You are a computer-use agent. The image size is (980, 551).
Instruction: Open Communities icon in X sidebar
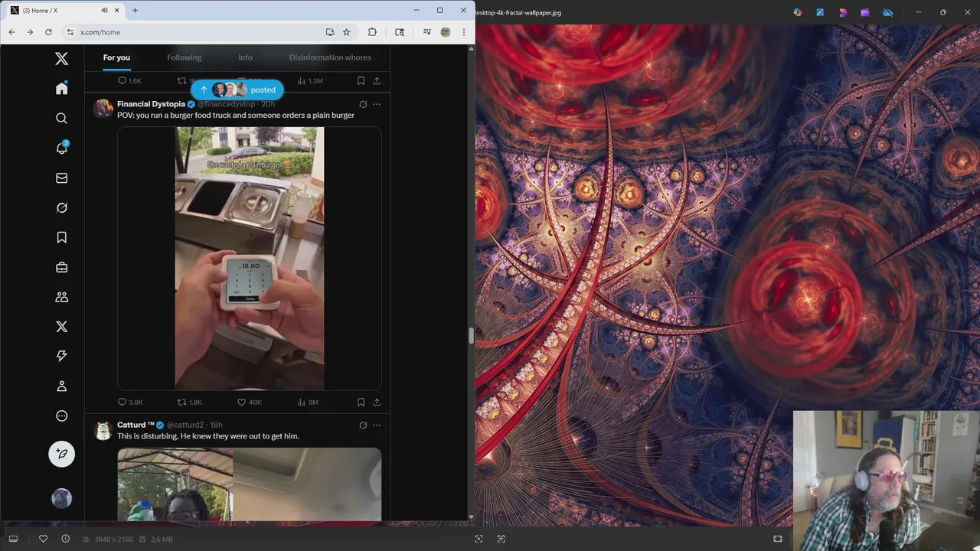point(62,297)
